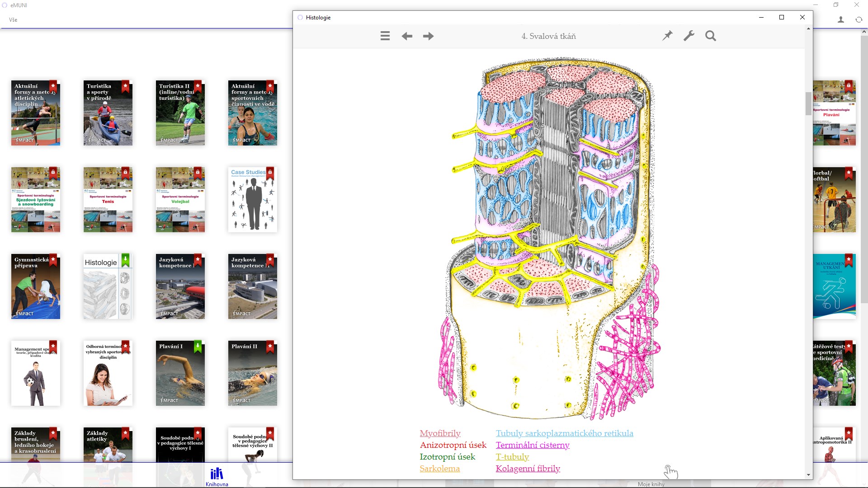Click the reader's vertical scrollbar thumb

(x=808, y=103)
